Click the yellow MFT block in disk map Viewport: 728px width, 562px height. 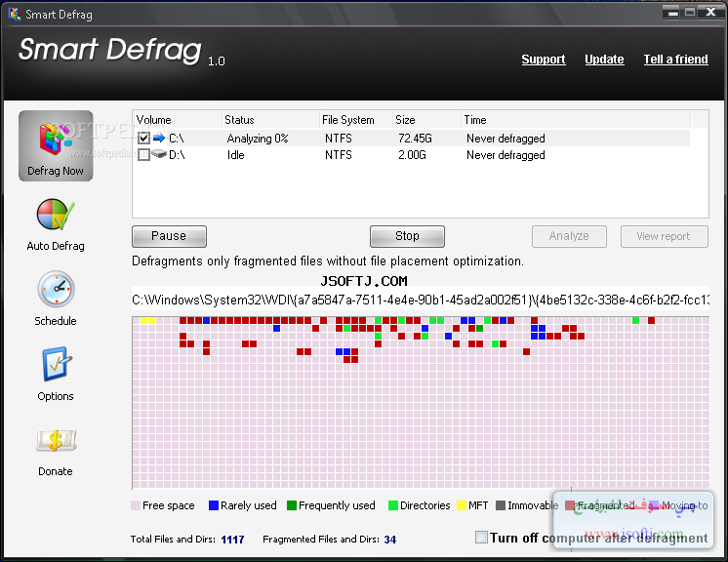pyautogui.click(x=147, y=320)
